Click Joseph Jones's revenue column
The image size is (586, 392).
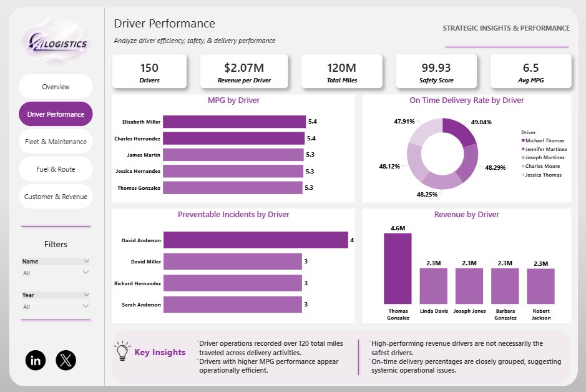[469, 287]
